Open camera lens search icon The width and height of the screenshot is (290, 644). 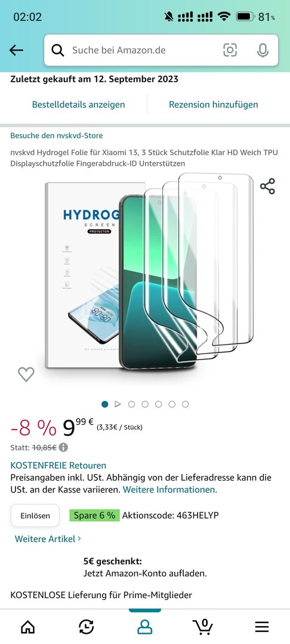point(230,50)
